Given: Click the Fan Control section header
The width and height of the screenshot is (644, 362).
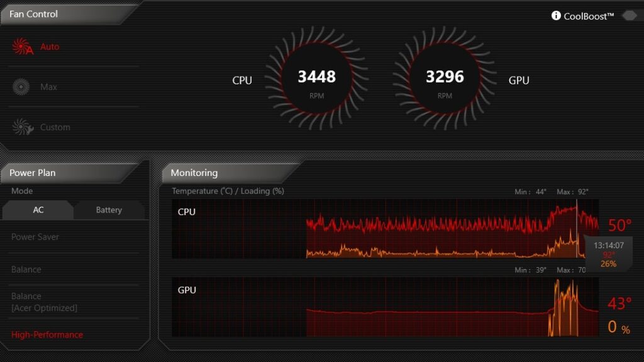Looking at the screenshot, I should 34,14.
